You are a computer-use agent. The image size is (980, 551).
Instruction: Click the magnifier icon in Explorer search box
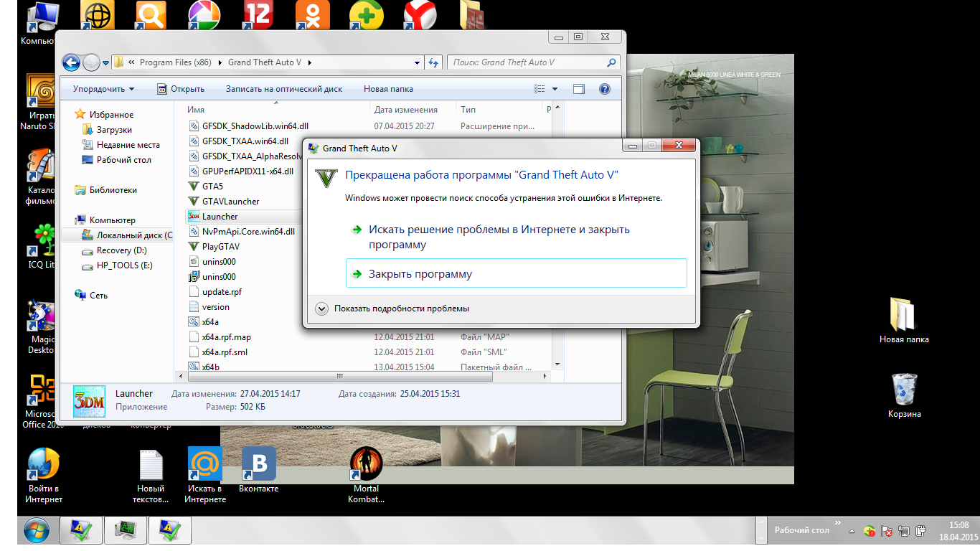tap(612, 62)
